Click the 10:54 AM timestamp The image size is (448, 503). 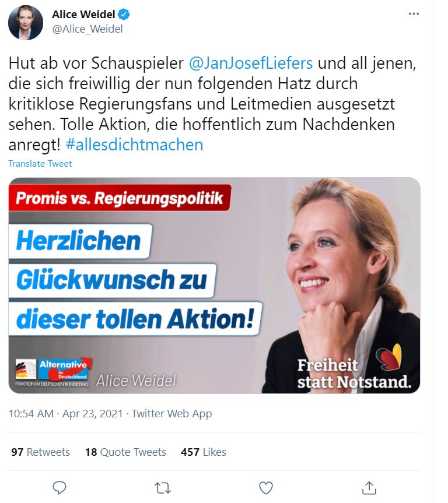tap(31, 413)
